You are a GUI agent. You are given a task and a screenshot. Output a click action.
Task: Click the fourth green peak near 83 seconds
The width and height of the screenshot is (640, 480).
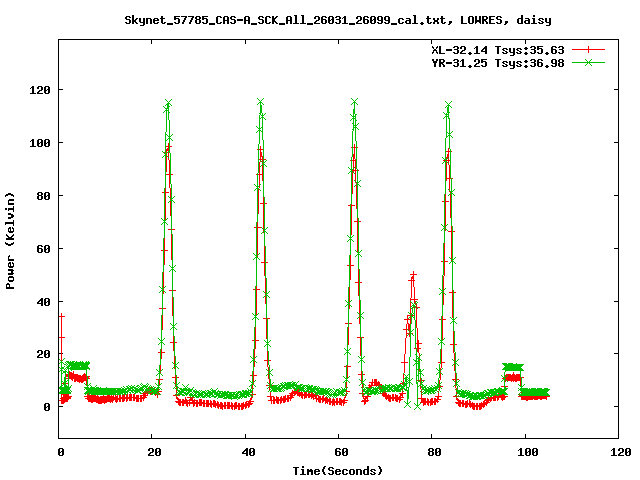click(448, 105)
